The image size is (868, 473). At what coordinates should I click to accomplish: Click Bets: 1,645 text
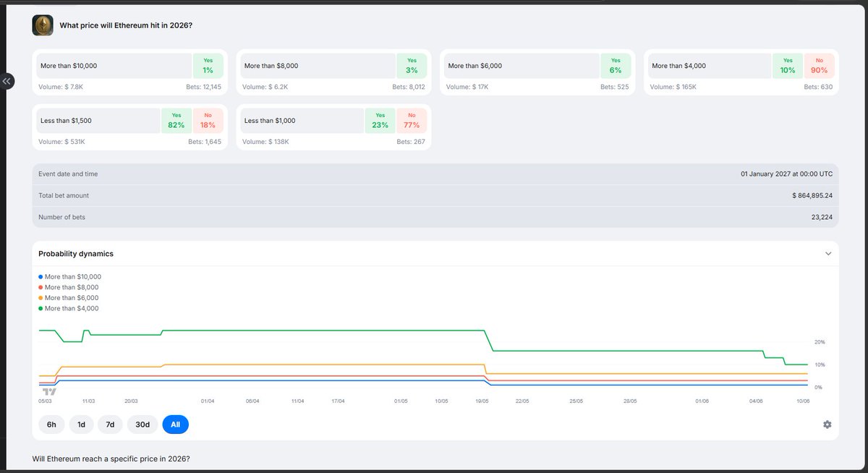[205, 142]
